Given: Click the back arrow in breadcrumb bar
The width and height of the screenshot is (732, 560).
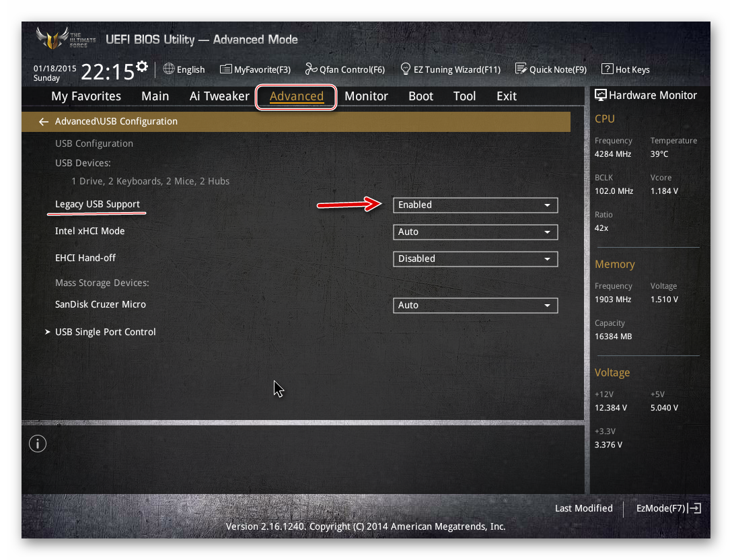Looking at the screenshot, I should pyautogui.click(x=44, y=122).
